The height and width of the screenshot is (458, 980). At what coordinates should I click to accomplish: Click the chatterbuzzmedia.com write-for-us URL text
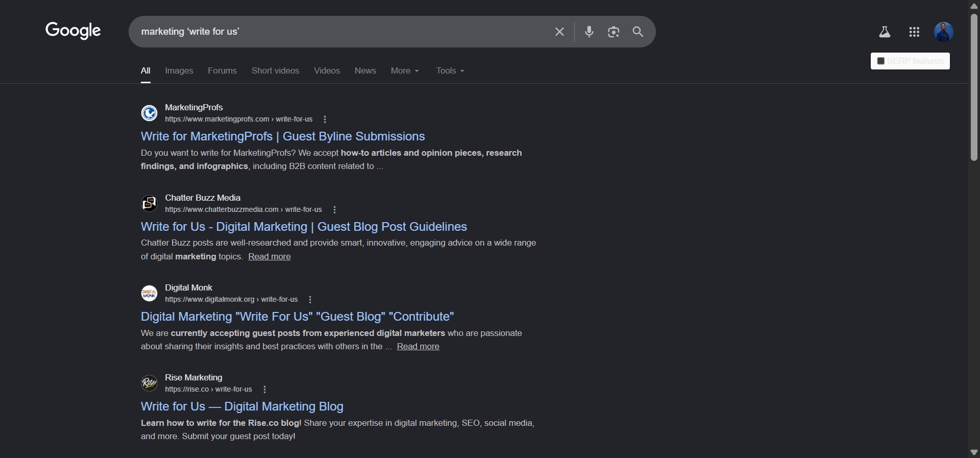[x=243, y=209]
